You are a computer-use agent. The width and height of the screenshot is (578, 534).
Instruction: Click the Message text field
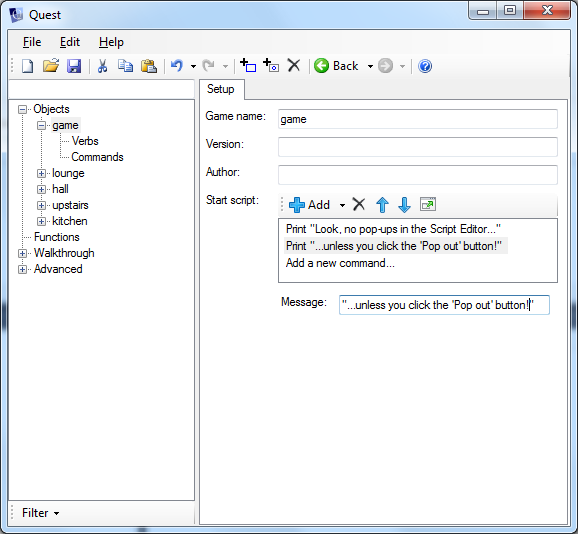point(444,305)
